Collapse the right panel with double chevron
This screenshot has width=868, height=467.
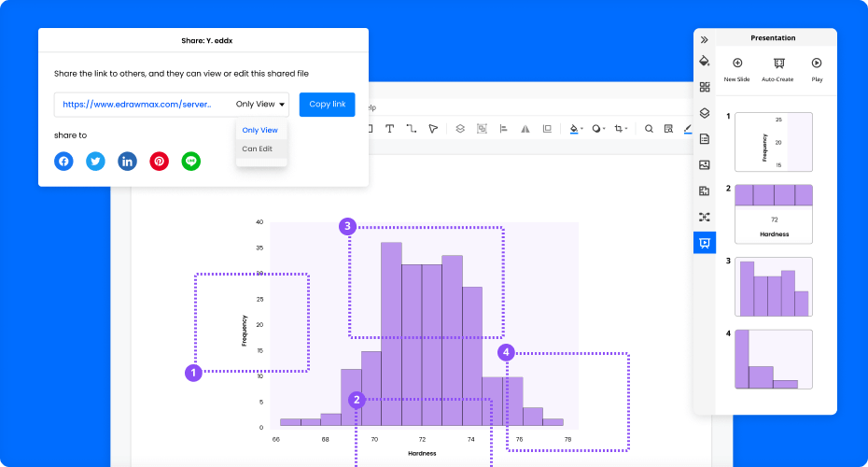click(704, 40)
